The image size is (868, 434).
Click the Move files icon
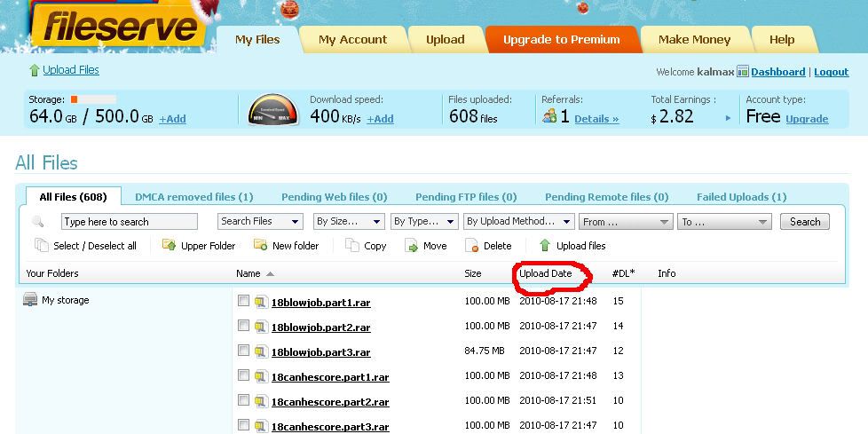point(412,246)
